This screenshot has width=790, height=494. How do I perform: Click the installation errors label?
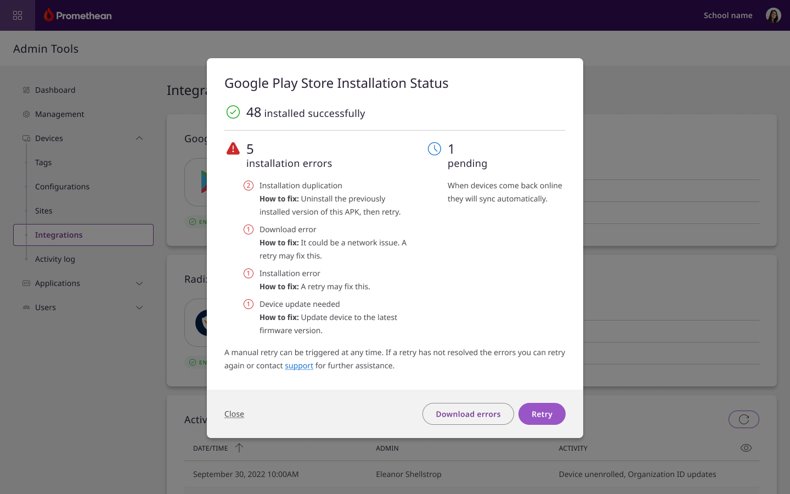point(289,163)
